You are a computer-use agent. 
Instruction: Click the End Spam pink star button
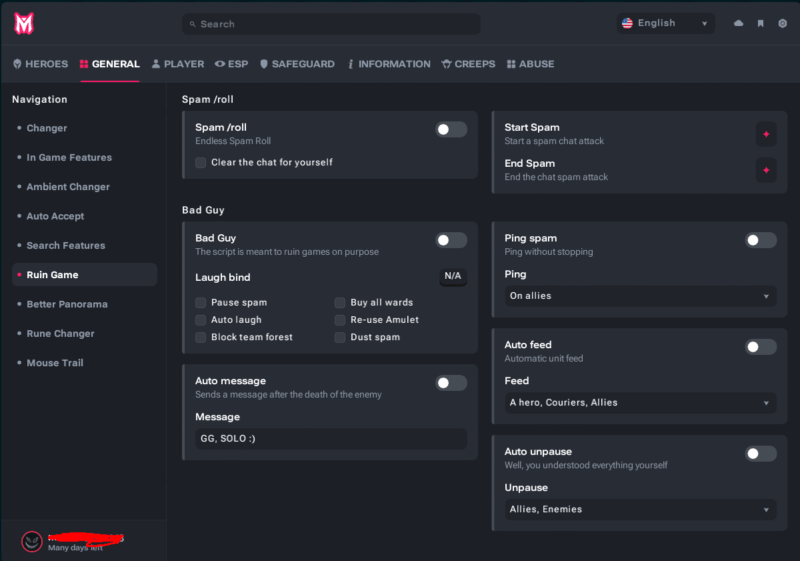[x=766, y=170]
